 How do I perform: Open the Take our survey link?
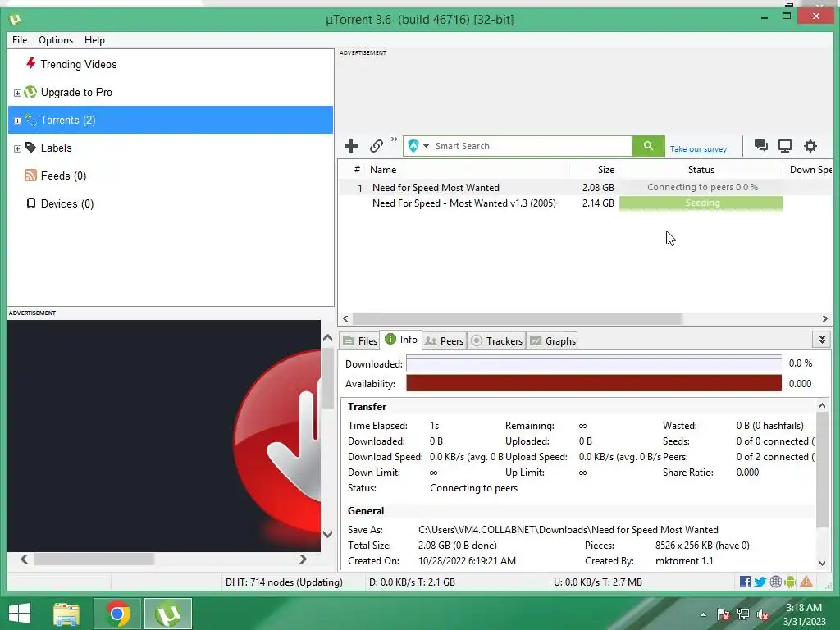tap(698, 149)
